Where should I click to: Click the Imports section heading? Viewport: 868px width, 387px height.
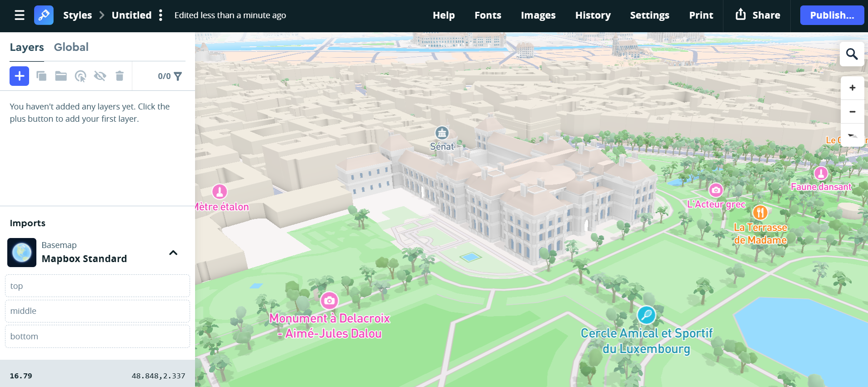pos(28,223)
